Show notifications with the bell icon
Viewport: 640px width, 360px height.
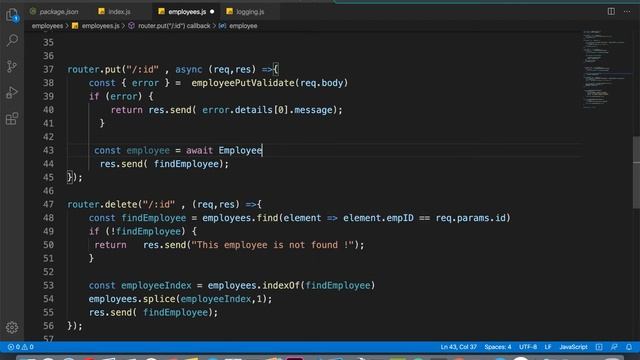coord(629,347)
